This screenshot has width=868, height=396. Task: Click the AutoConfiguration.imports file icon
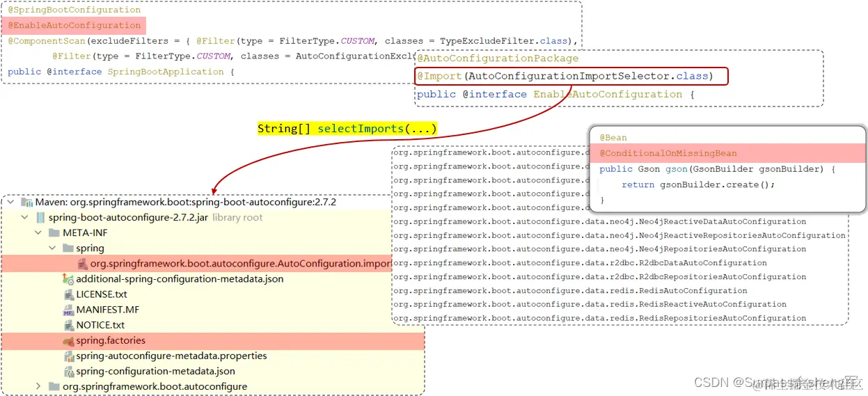point(82,264)
